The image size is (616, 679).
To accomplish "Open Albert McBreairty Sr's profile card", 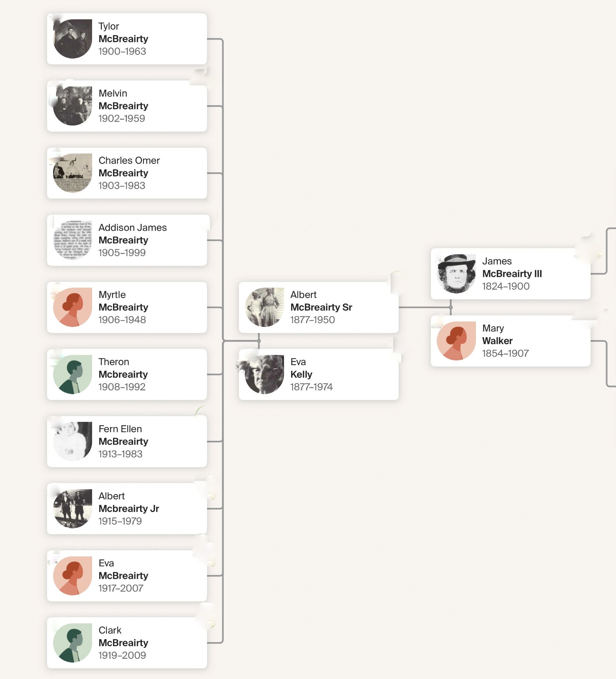I will [318, 307].
